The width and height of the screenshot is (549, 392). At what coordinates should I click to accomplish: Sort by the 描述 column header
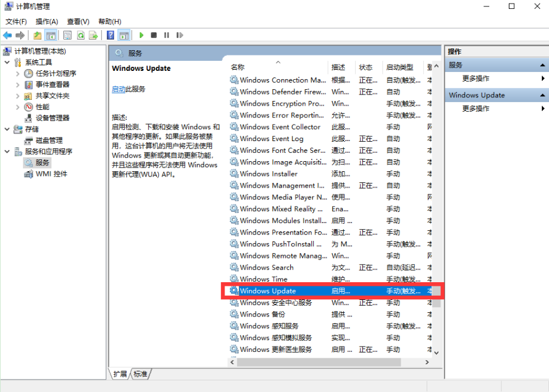click(x=342, y=67)
